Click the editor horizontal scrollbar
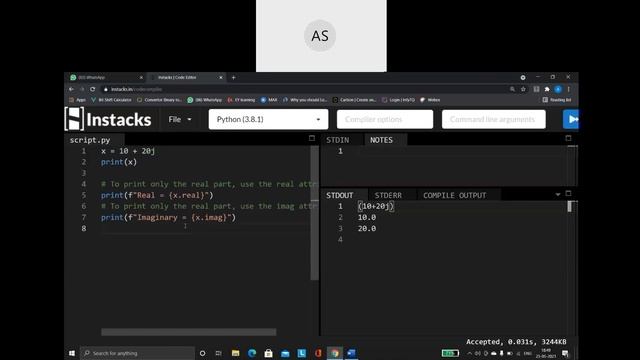 coord(189,332)
